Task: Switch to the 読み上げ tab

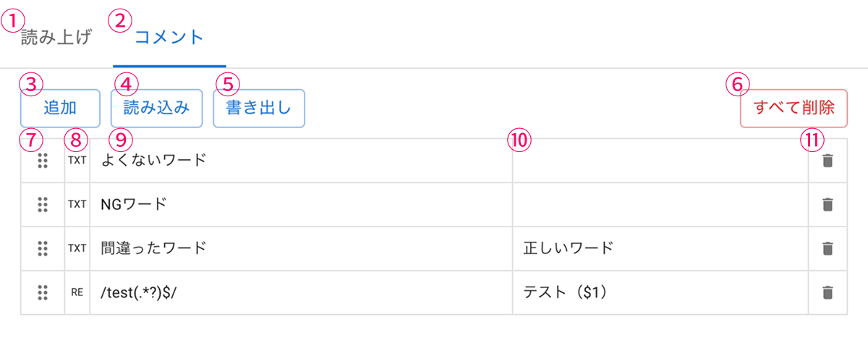Action: (56, 38)
